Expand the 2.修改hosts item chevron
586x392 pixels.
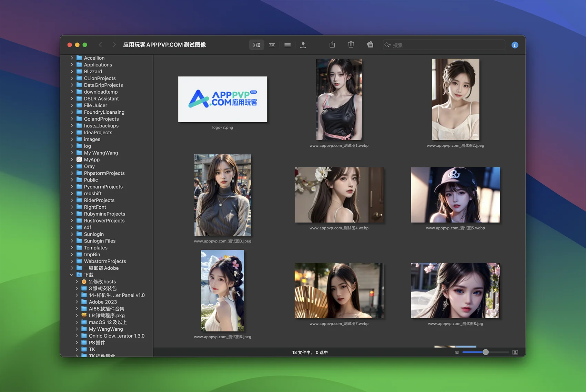(x=77, y=282)
